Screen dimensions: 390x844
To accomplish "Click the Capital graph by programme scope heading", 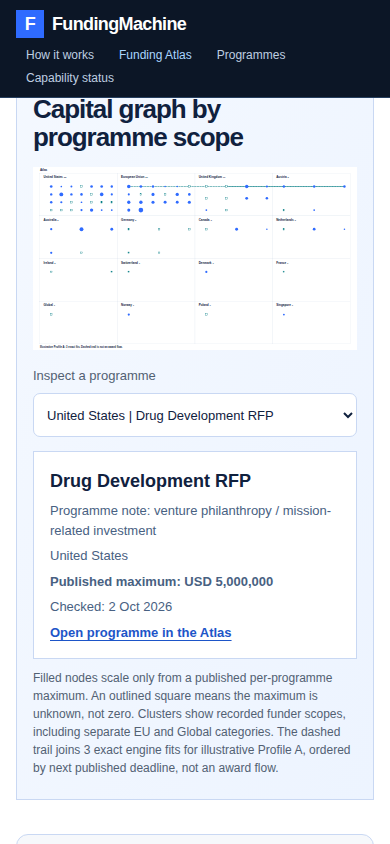I will (x=138, y=124).
